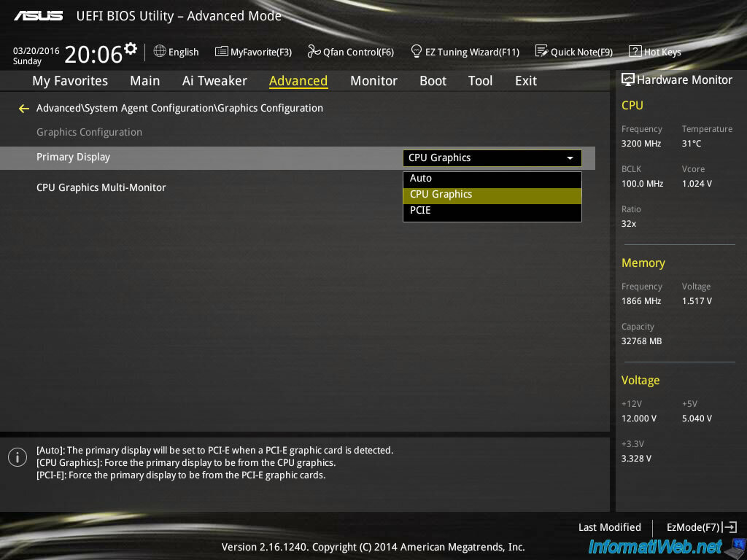Click the BCLK value 100.0 MHz
Viewport: 747px width, 560px height.
click(x=642, y=183)
